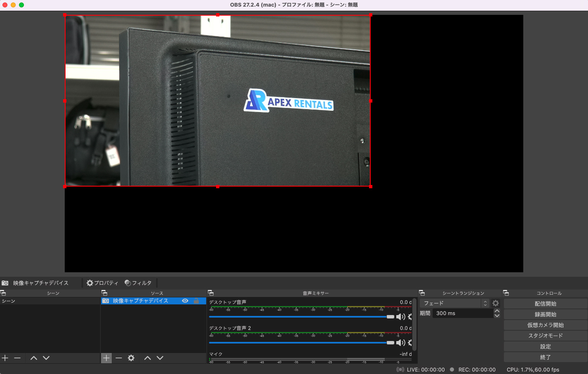This screenshot has height=374, width=588.
Task: Open the transition properties gear beside フェード
Action: coord(496,303)
